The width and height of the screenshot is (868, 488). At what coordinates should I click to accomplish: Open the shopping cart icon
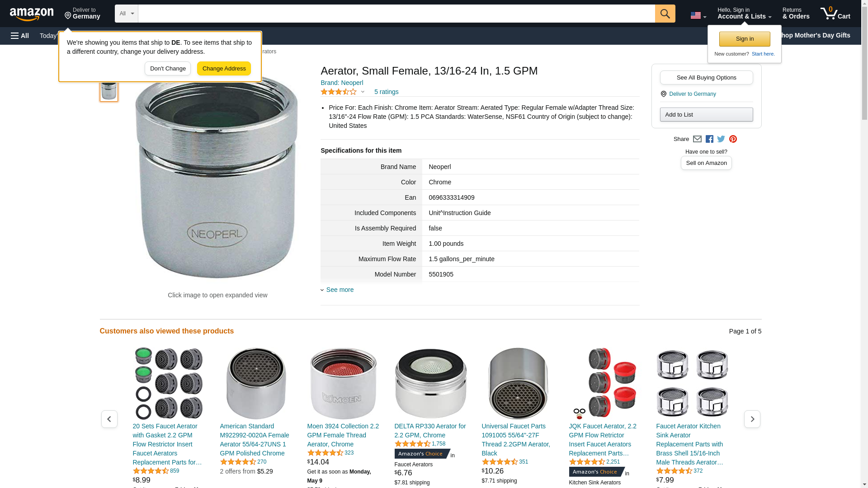point(835,14)
